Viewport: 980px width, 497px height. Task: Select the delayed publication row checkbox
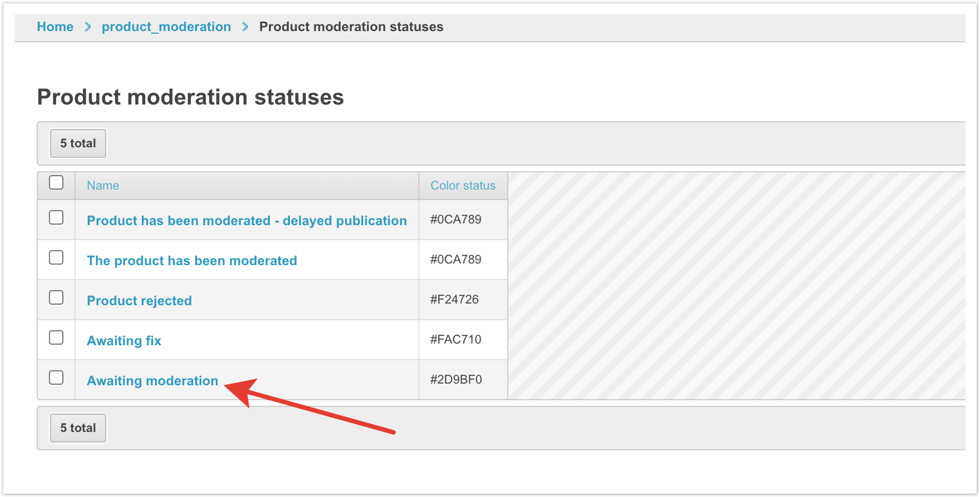(x=56, y=218)
